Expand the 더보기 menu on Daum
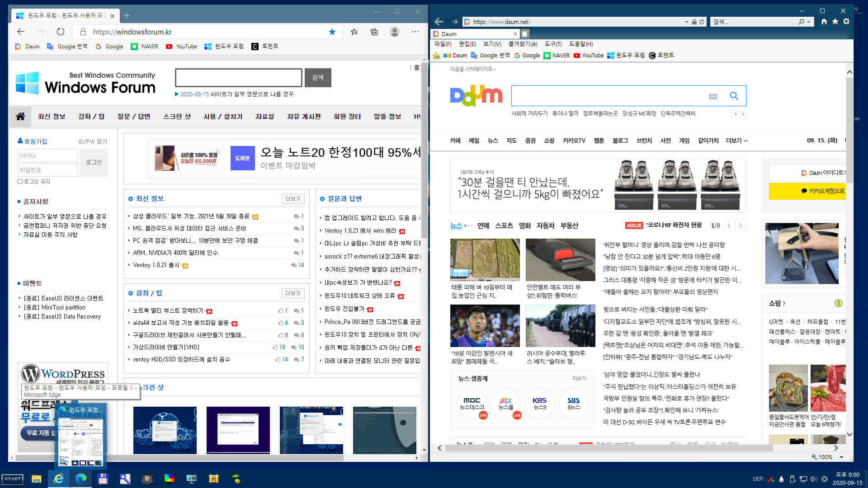Viewport: 868px width, 488px height. click(737, 141)
